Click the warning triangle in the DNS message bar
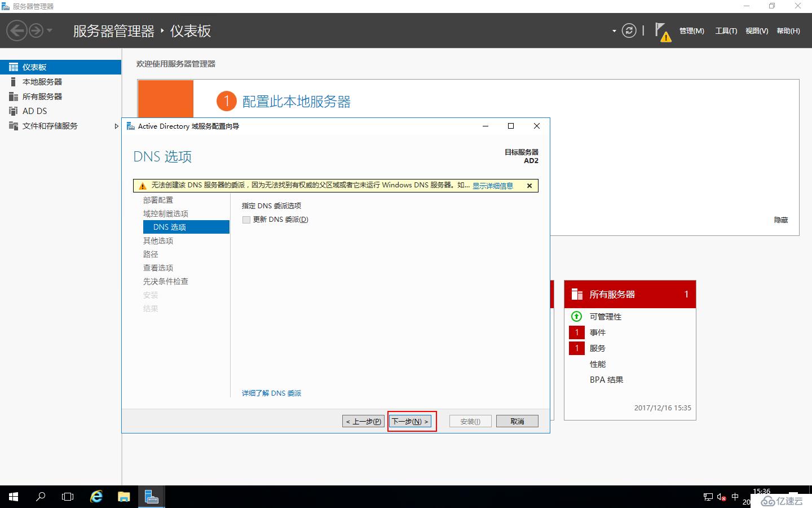The width and height of the screenshot is (812, 508). pos(143,186)
